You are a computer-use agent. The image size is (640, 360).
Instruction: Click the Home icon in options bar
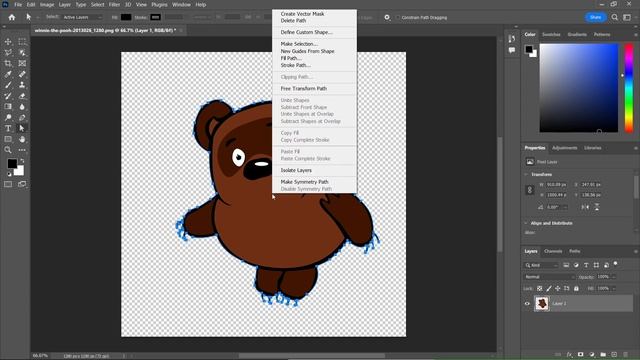(12, 17)
